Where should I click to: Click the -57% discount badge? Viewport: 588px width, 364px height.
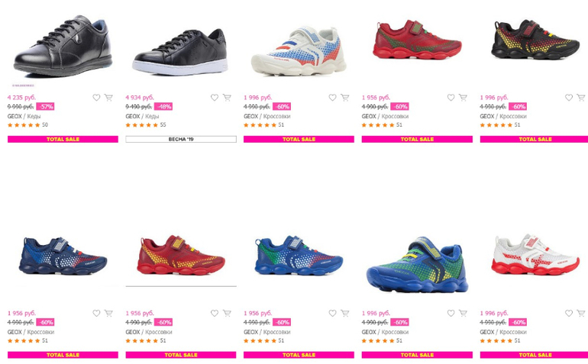point(45,107)
